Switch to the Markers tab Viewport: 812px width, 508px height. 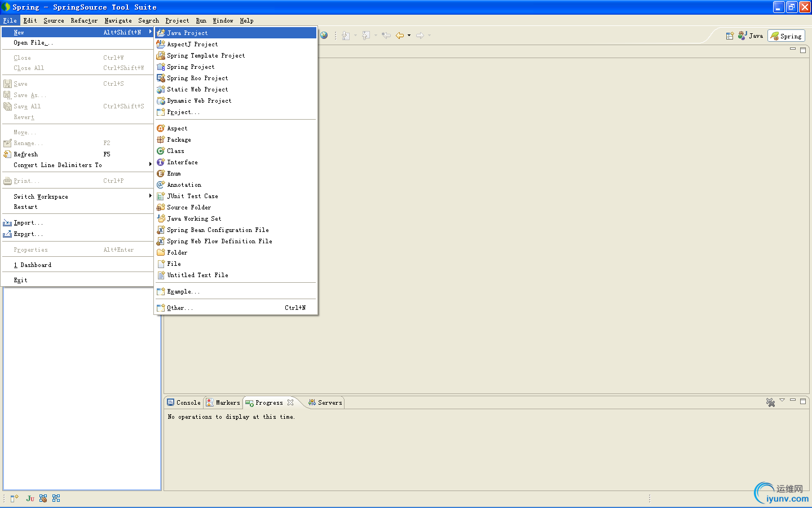[x=223, y=402]
